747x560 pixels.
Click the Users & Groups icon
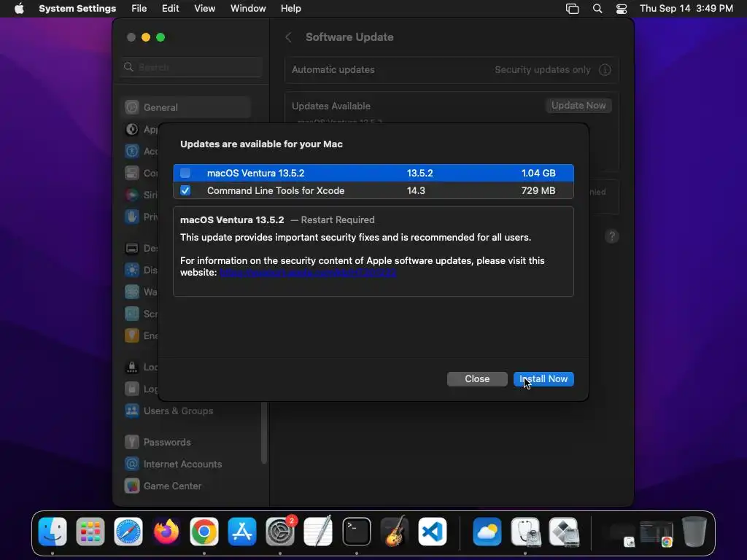tap(132, 411)
